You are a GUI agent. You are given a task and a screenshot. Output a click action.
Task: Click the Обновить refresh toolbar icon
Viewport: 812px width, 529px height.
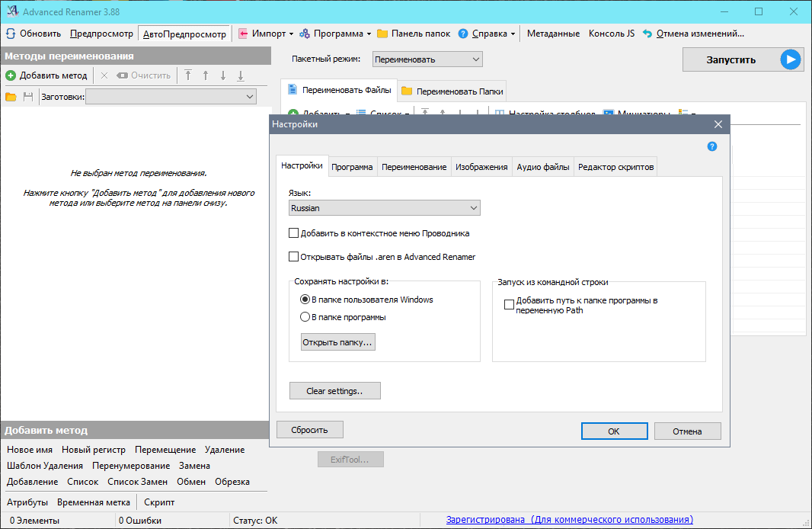click(x=11, y=34)
